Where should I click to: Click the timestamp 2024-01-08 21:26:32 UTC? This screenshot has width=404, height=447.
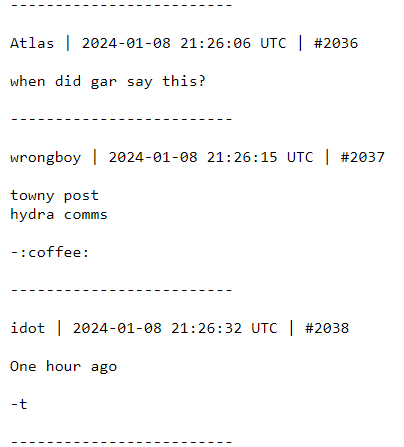click(x=175, y=328)
